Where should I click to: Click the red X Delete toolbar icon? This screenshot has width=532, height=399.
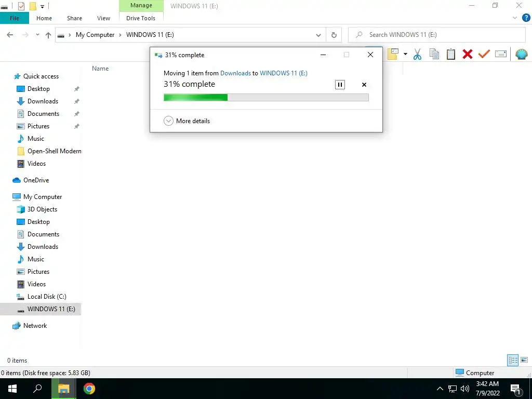(467, 54)
